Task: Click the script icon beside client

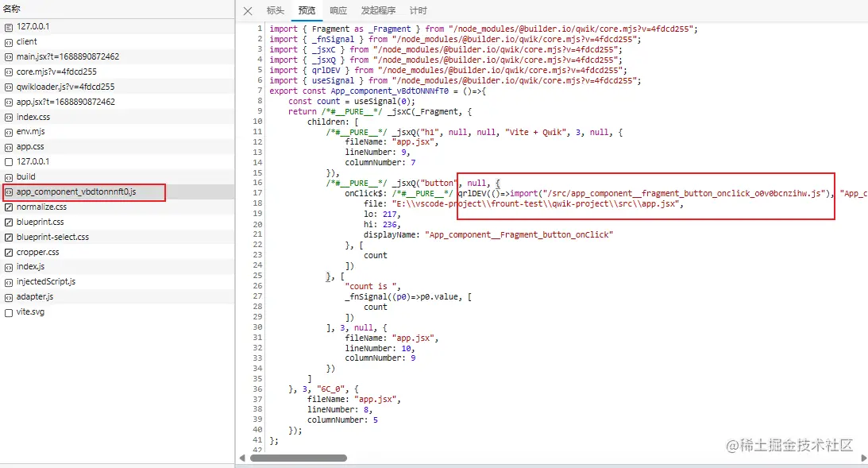Action: 8,42
